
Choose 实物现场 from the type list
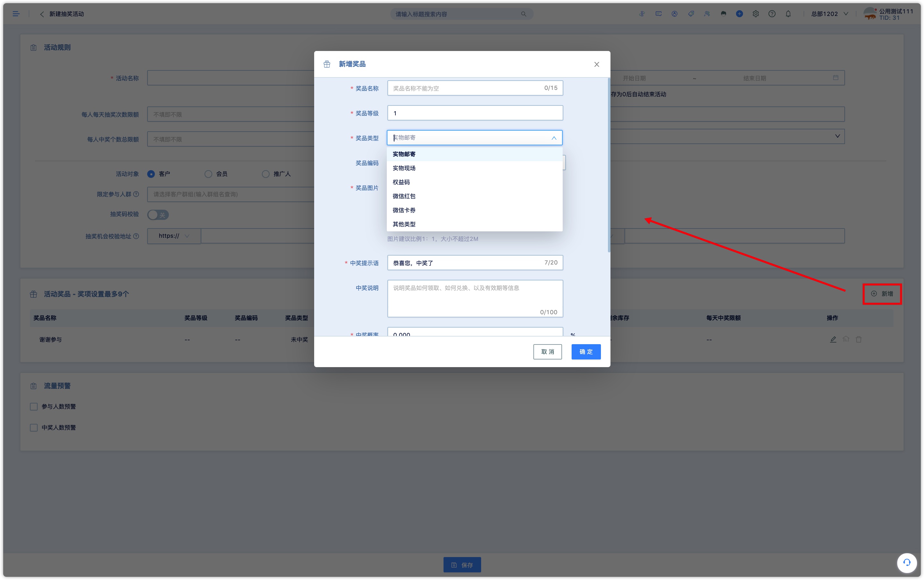tap(475, 168)
